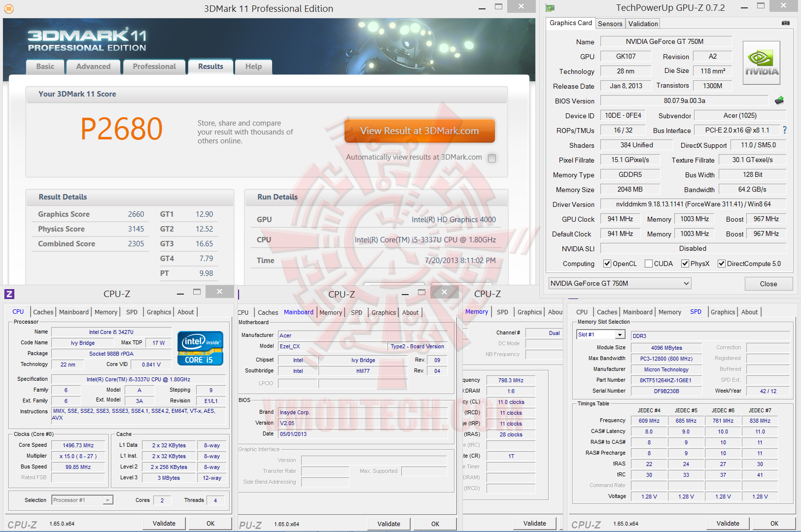This screenshot has height=532, width=801.
Task: Click OK in the CPU-Z processor window
Action: (210, 524)
